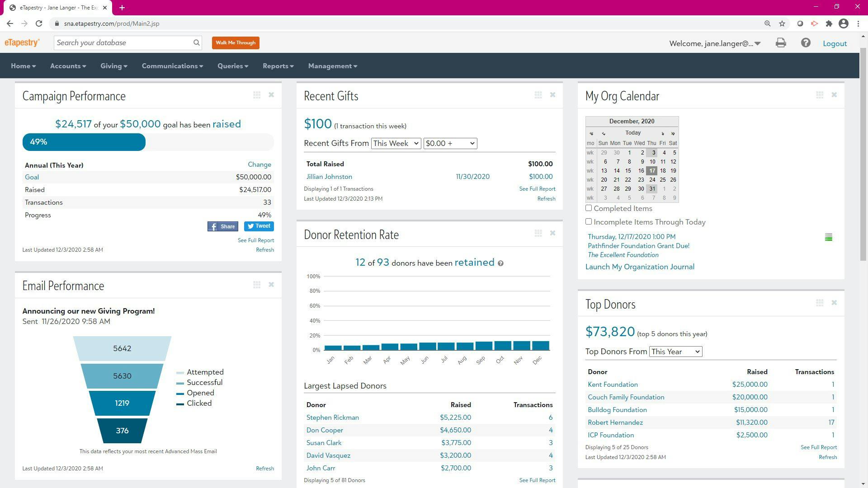Image resolution: width=868 pixels, height=488 pixels.
Task: Open the $0.00 + amount filter dropdown
Action: pos(450,143)
